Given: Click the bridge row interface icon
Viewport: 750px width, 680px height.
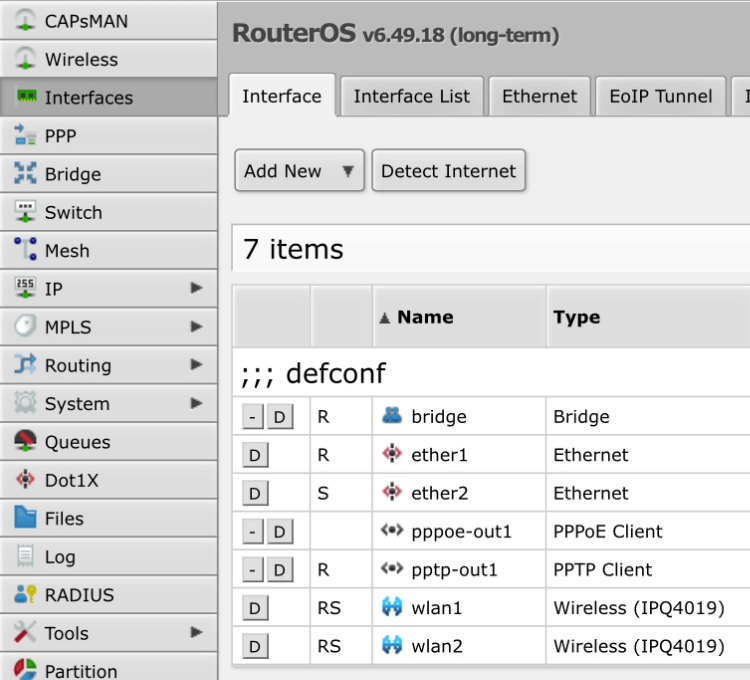Looking at the screenshot, I should point(392,415).
